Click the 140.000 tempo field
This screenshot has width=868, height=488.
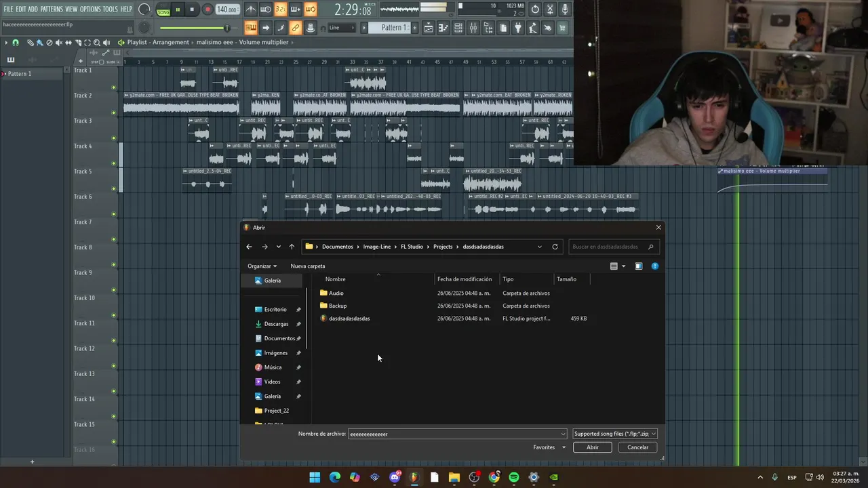(x=227, y=10)
